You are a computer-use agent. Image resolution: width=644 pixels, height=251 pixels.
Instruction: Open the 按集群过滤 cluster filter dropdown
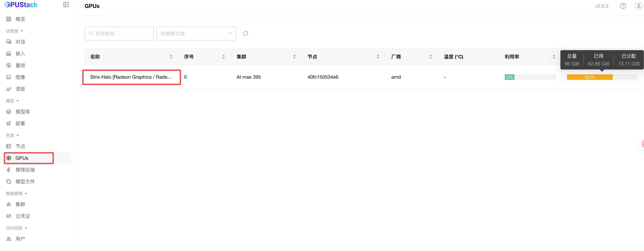[x=196, y=34]
